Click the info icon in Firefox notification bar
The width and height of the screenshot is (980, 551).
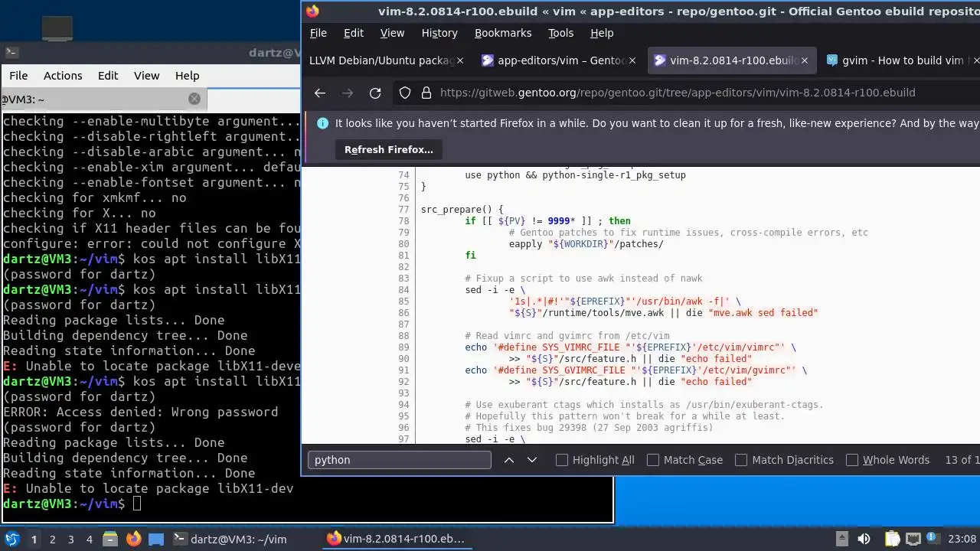pyautogui.click(x=323, y=123)
